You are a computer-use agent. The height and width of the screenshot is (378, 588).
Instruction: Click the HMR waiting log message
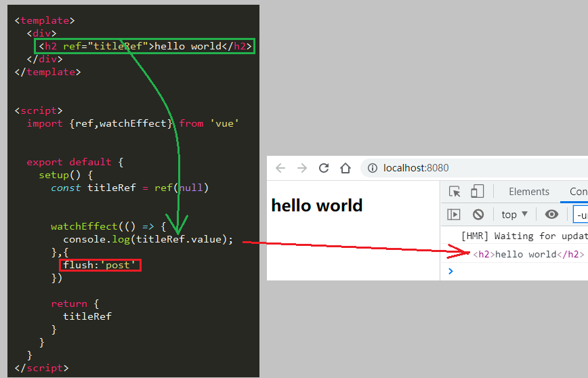pos(524,236)
